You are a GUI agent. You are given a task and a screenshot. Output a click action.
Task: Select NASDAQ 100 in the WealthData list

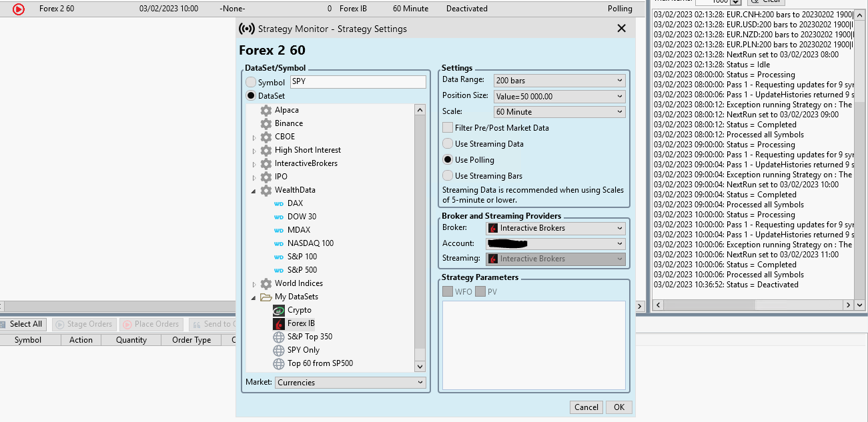[310, 243]
